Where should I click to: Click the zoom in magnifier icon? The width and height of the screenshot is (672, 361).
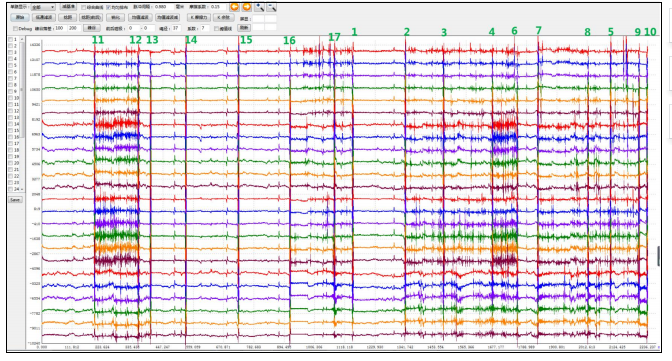click(259, 7)
